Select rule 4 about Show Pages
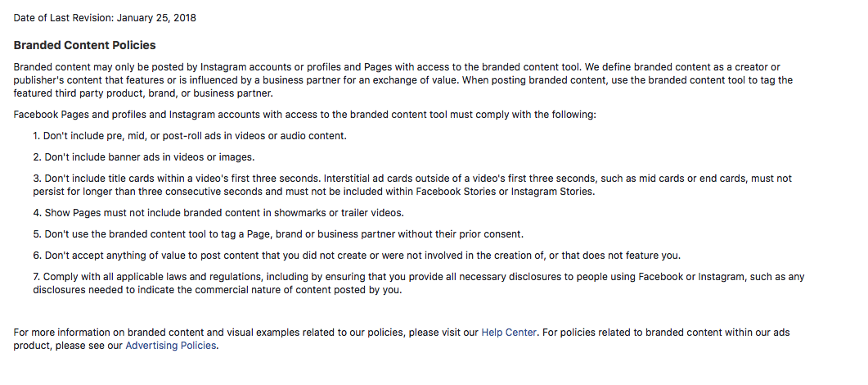 pyautogui.click(x=218, y=213)
